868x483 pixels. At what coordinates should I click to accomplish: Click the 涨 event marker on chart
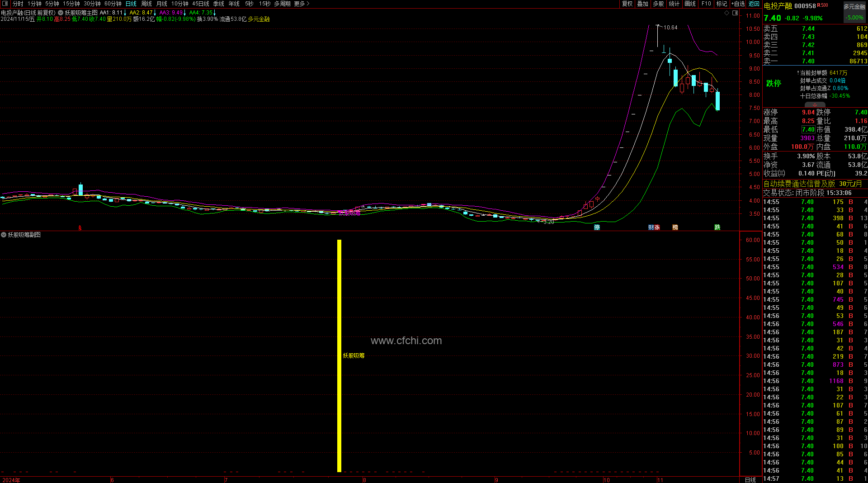(x=657, y=227)
